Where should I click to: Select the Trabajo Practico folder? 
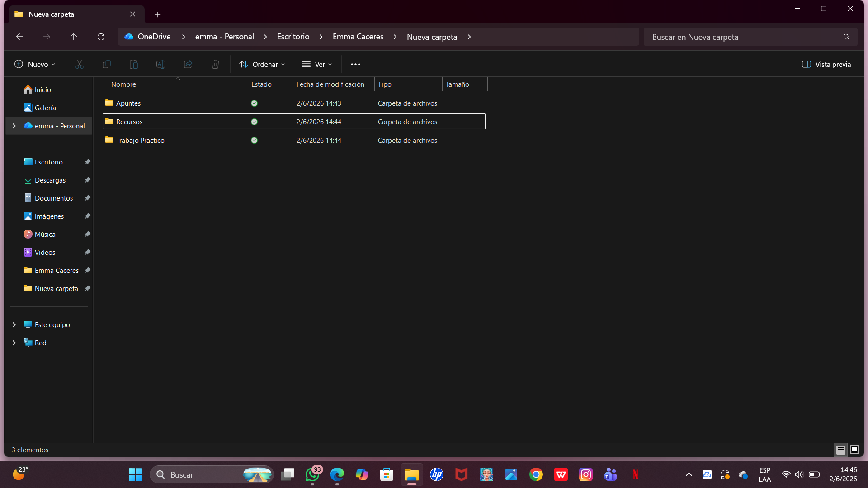click(294, 140)
